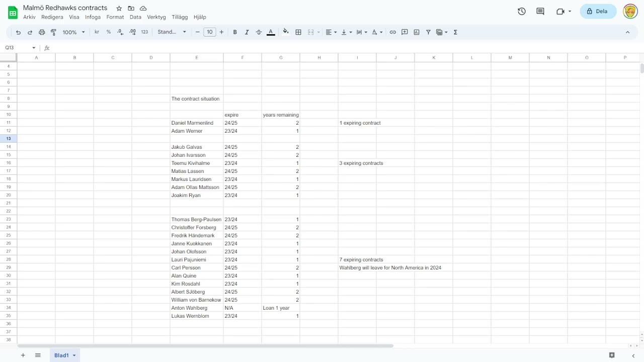Open filter views dropdown
This screenshot has height=362, width=644.
(x=442, y=32)
